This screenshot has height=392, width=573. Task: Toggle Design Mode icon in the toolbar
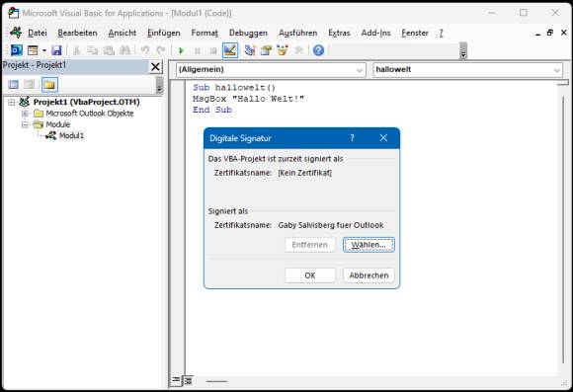point(230,50)
